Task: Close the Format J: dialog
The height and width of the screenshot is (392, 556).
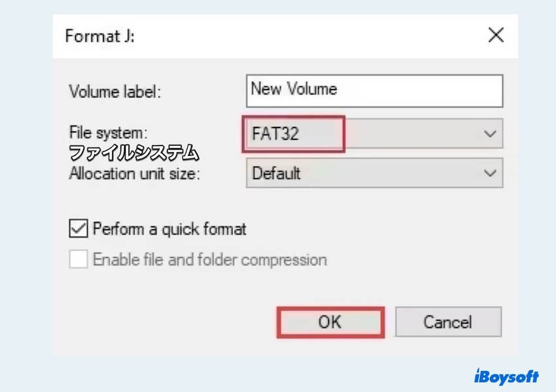Action: pyautogui.click(x=496, y=35)
